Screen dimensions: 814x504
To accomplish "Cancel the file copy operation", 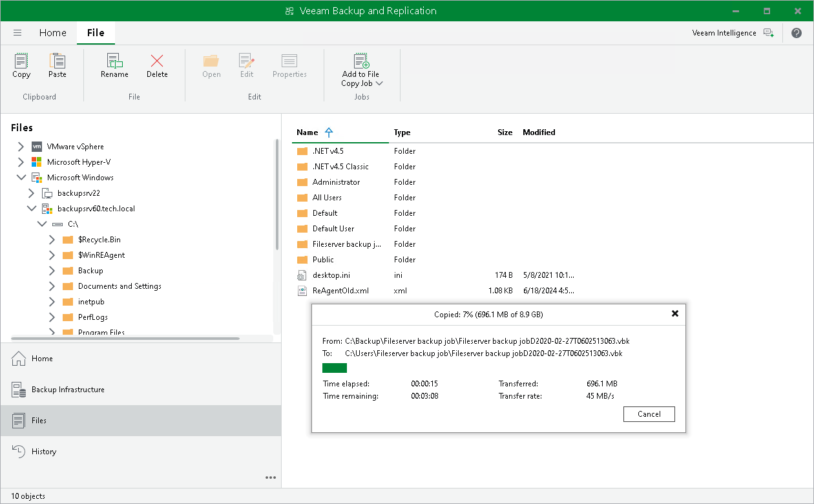I will point(649,414).
